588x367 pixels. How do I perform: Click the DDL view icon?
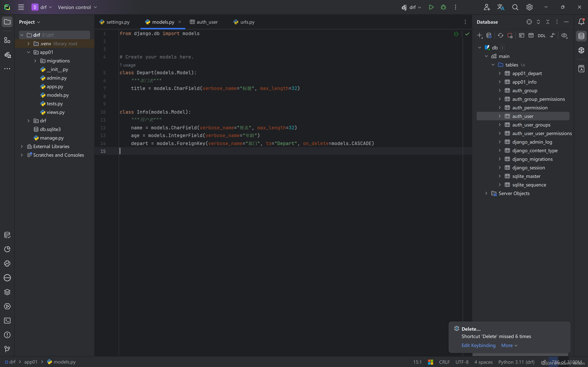coord(541,35)
